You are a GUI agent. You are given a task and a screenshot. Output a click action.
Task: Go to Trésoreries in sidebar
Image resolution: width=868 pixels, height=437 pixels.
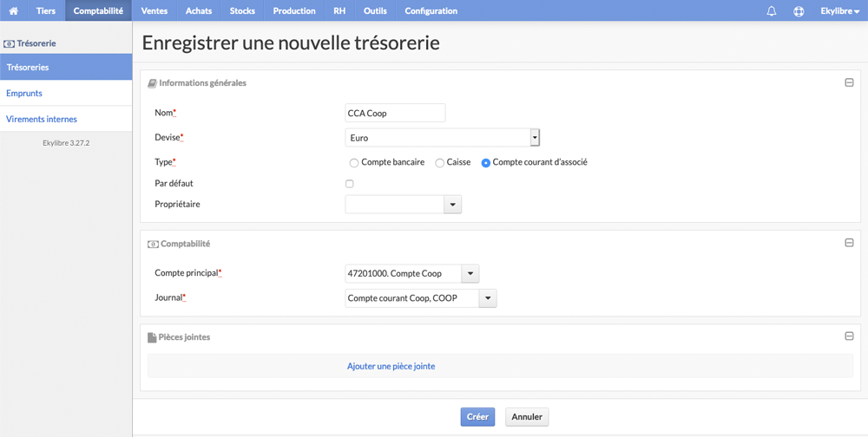point(66,67)
